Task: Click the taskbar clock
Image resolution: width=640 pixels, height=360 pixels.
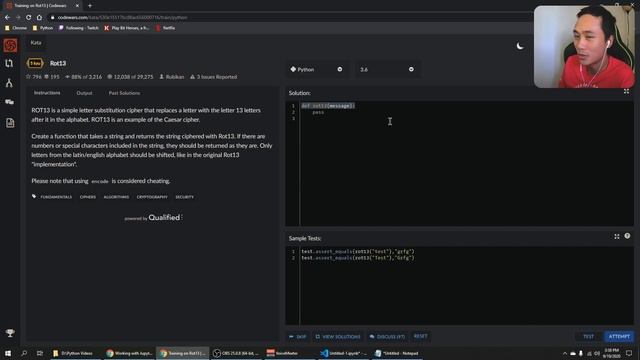Action: (x=611, y=353)
